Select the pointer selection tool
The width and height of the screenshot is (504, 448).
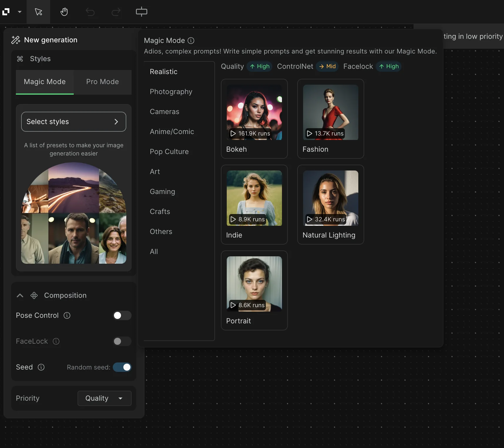click(38, 12)
